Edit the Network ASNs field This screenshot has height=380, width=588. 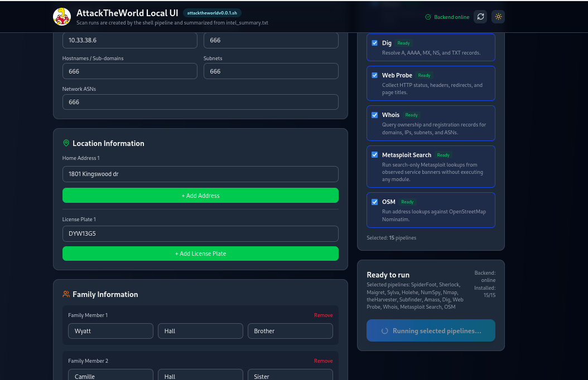[200, 102]
